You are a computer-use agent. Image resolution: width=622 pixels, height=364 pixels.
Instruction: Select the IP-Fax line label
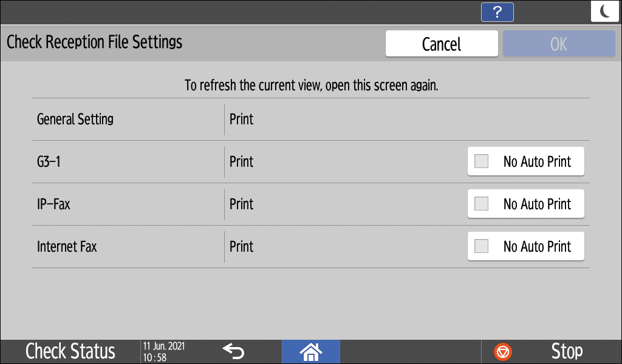coord(53,204)
